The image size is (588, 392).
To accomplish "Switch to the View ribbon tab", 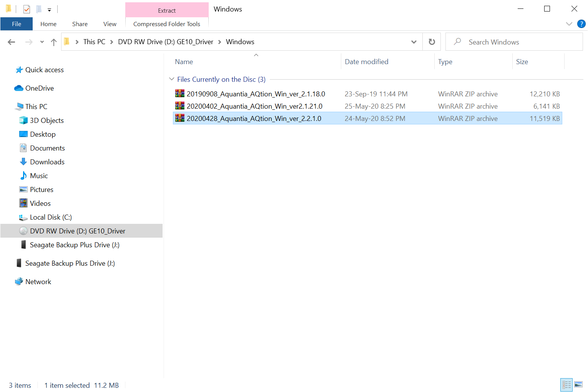I will pyautogui.click(x=110, y=24).
